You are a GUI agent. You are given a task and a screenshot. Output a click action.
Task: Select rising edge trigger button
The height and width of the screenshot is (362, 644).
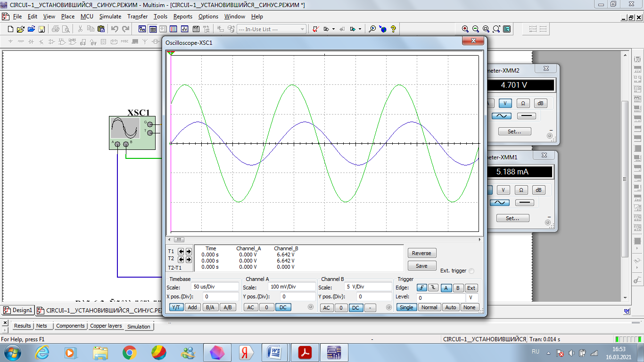[421, 288]
